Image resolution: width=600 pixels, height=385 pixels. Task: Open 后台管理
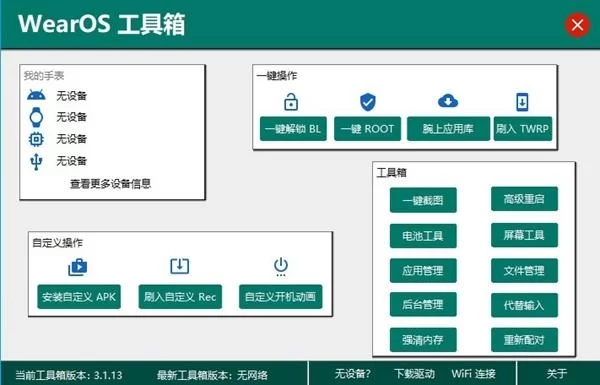(423, 304)
